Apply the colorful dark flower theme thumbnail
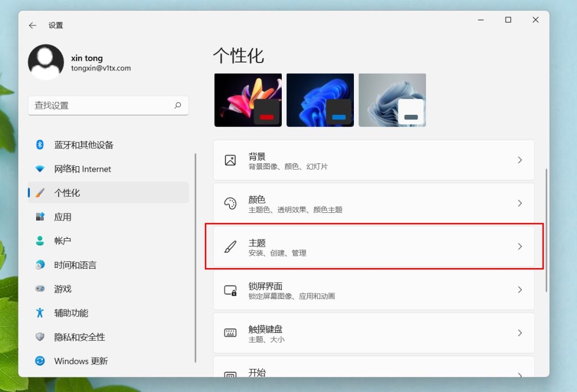The image size is (577, 392). pyautogui.click(x=248, y=100)
